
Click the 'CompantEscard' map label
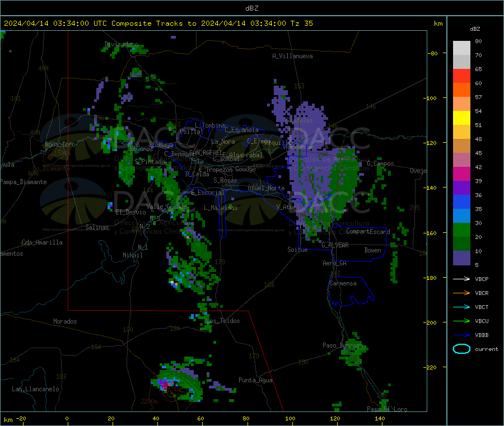[368, 232]
